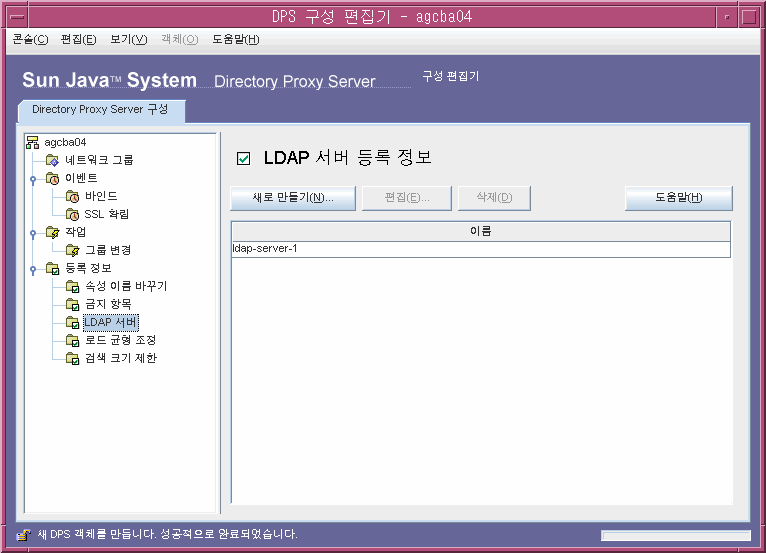The width and height of the screenshot is (766, 553).
Task: Select the 속성 이름 바꾸기 tree label
Action: tap(126, 286)
